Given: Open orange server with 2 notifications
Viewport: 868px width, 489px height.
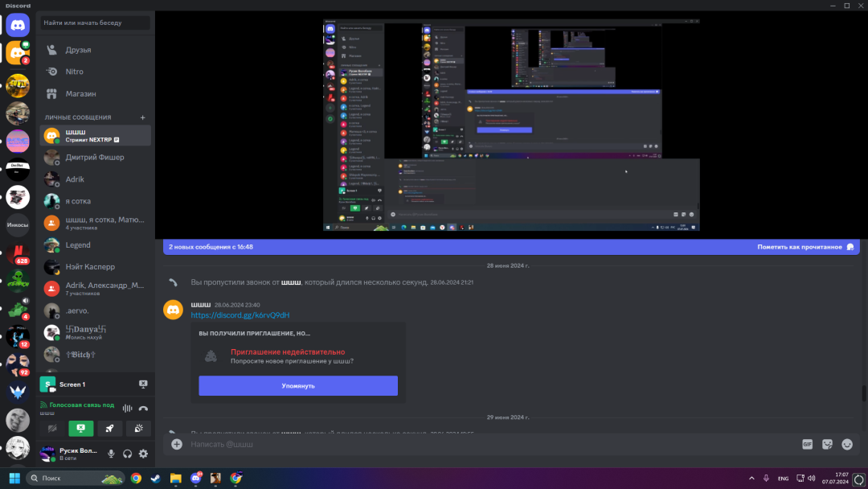Looking at the screenshot, I should (18, 53).
